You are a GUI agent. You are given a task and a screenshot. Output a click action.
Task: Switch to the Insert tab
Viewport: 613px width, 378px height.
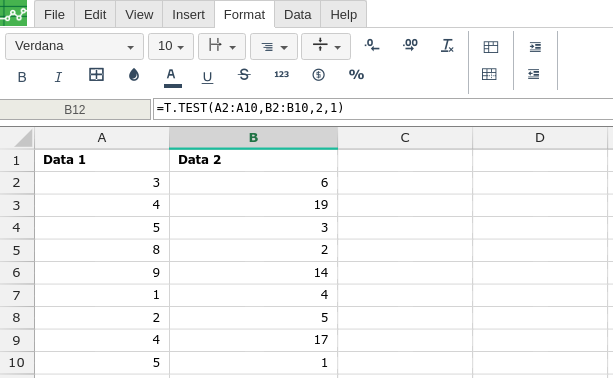coord(188,14)
